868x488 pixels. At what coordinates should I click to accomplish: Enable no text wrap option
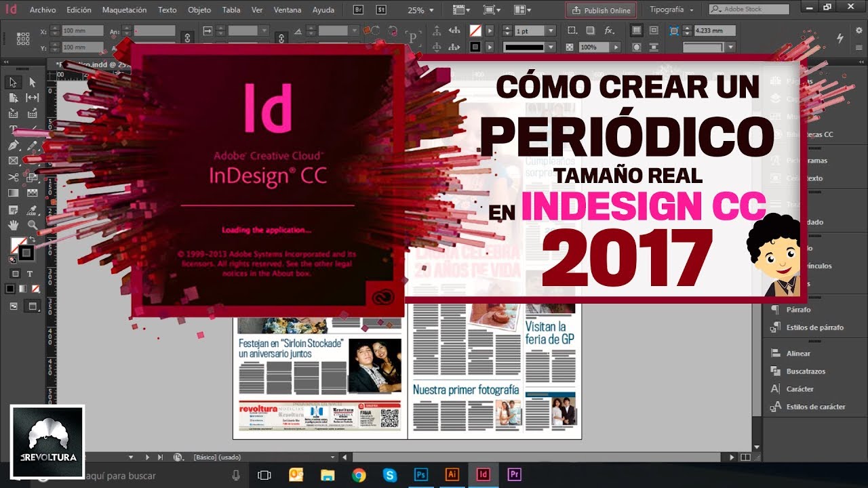[x=636, y=30]
